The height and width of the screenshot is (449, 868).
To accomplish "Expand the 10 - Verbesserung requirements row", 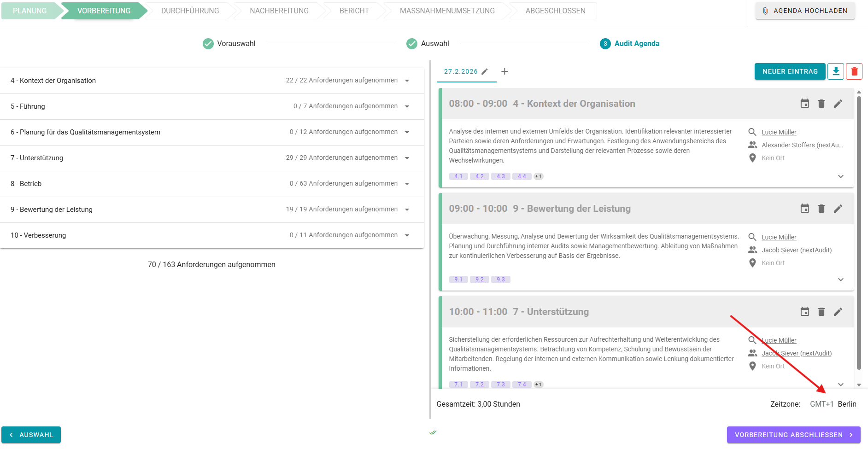I will [407, 235].
